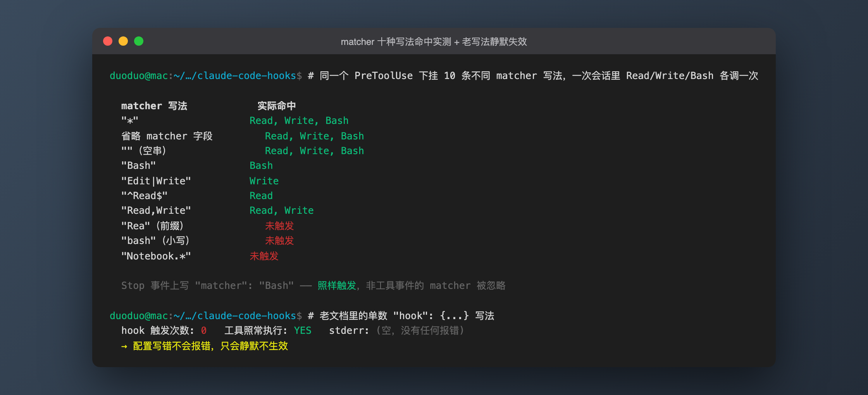Image resolution: width=868 pixels, height=395 pixels.
Task: Select the "Edit|Write" matcher label
Action: point(156,181)
